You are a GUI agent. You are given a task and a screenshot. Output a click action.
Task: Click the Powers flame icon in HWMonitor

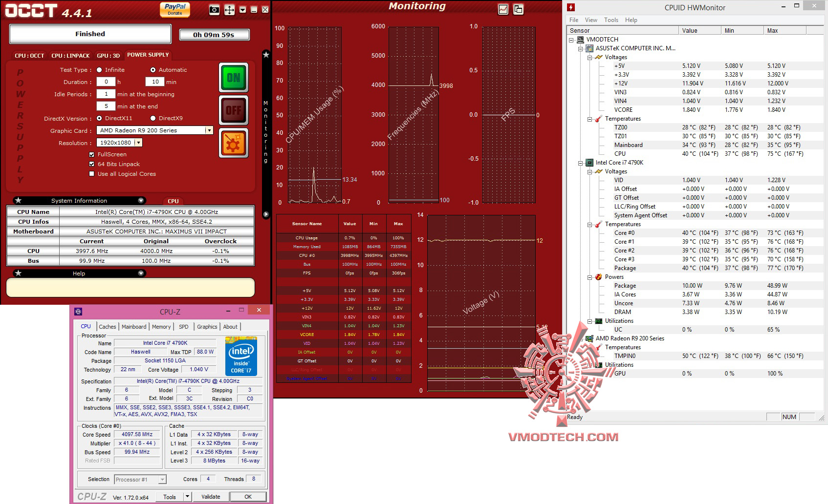pyautogui.click(x=599, y=277)
